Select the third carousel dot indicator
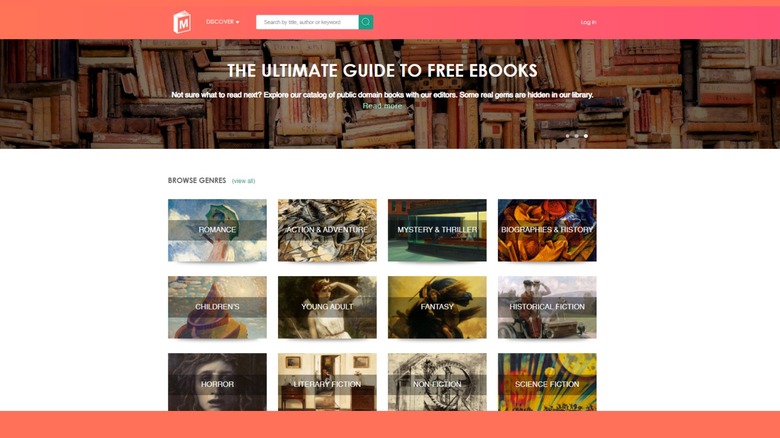This screenshot has height=438, width=780. (x=586, y=135)
